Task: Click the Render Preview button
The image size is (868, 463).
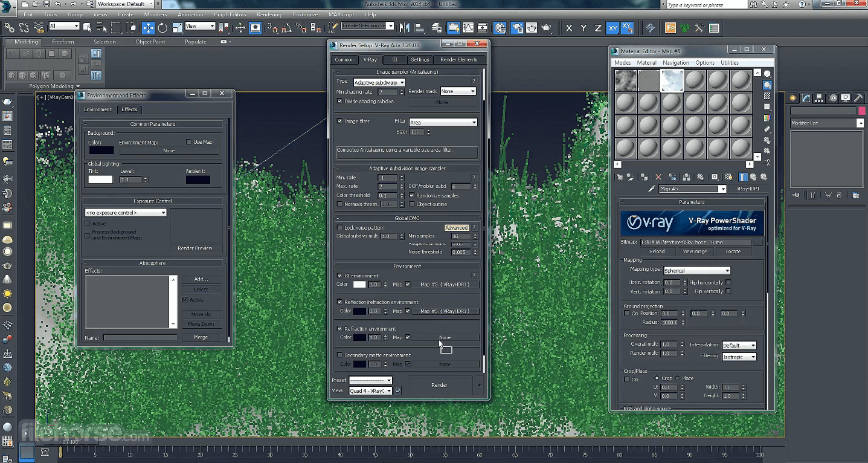Action: coord(195,248)
